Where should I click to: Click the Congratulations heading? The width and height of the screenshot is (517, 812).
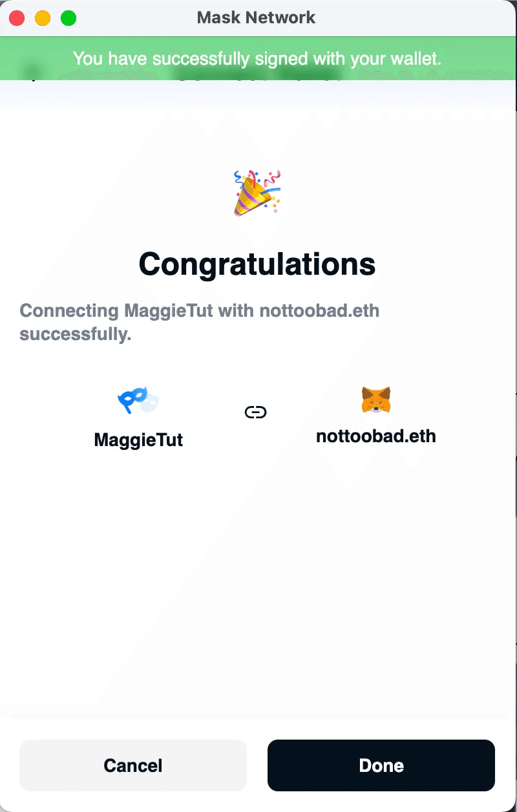tap(257, 264)
